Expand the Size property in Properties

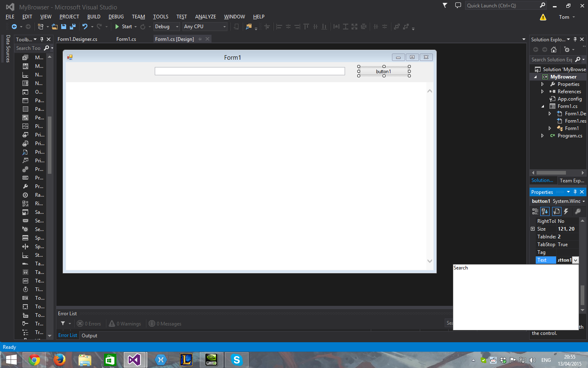point(532,229)
